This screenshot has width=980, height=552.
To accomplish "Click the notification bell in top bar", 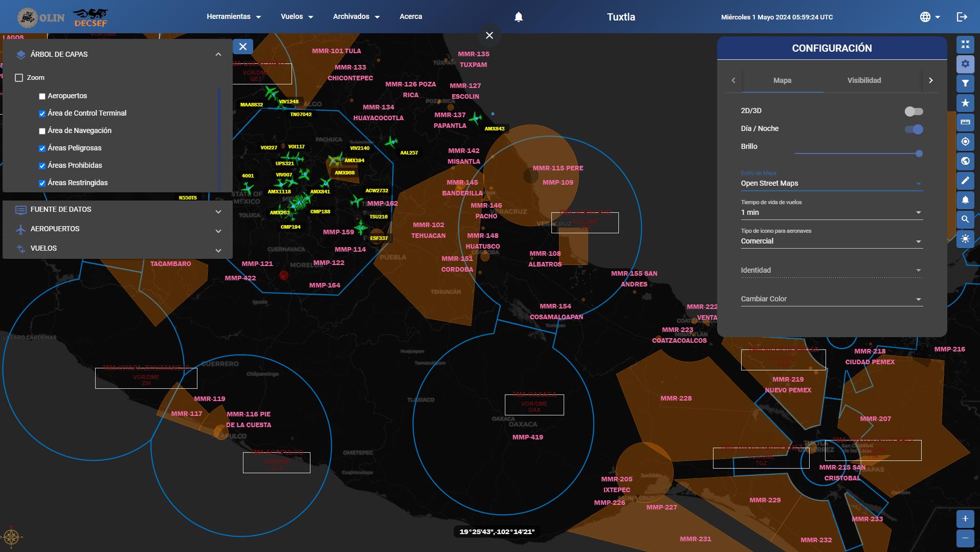I will click(x=518, y=17).
